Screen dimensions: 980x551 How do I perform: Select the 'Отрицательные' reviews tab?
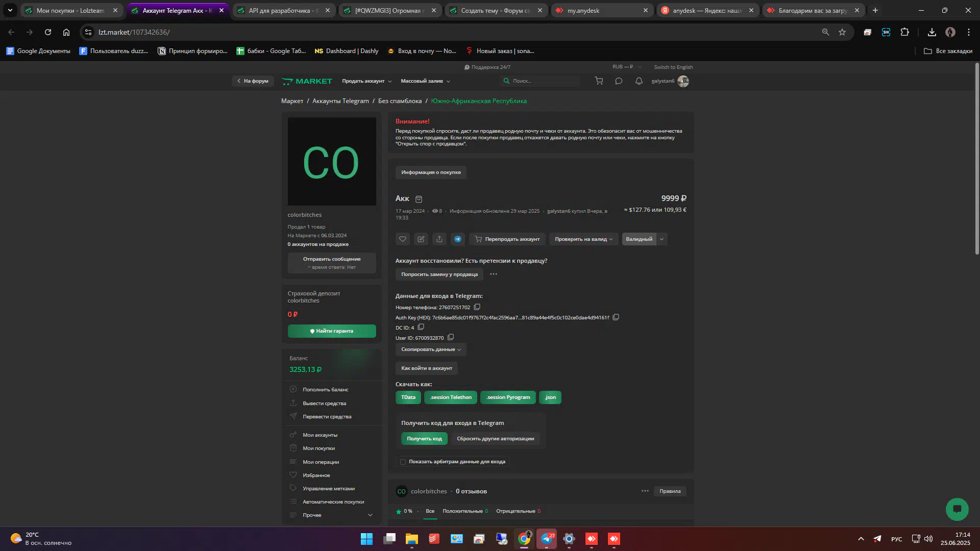[518, 511]
